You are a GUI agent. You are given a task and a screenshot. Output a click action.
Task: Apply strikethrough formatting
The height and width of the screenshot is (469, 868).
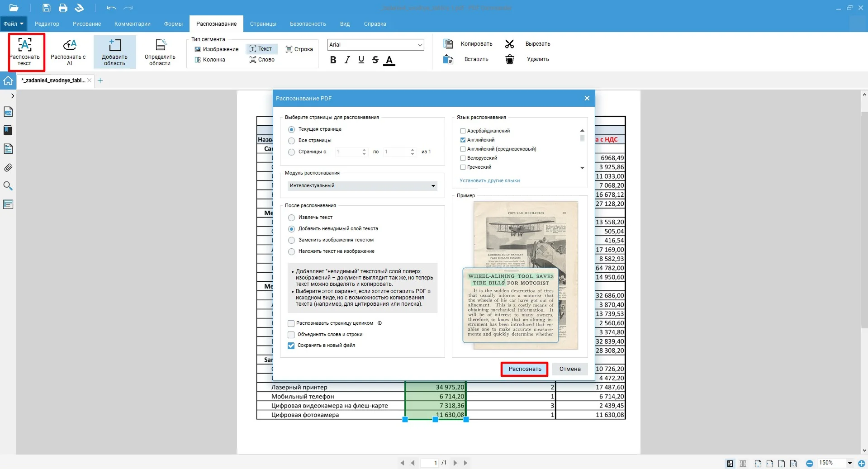375,60
